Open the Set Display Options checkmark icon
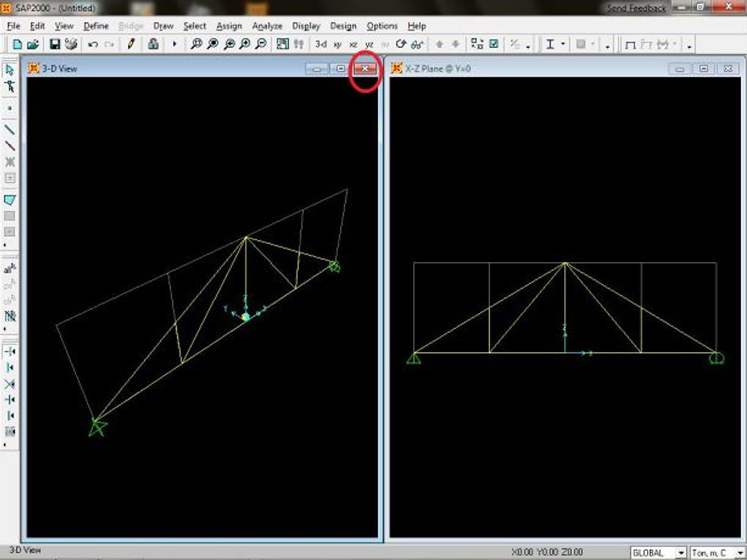 (x=494, y=44)
